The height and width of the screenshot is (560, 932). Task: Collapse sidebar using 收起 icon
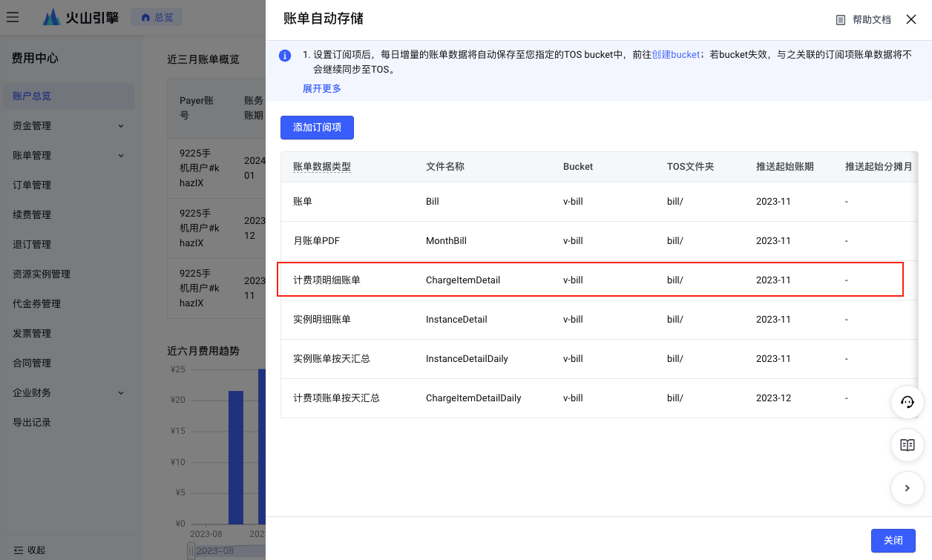point(19,550)
